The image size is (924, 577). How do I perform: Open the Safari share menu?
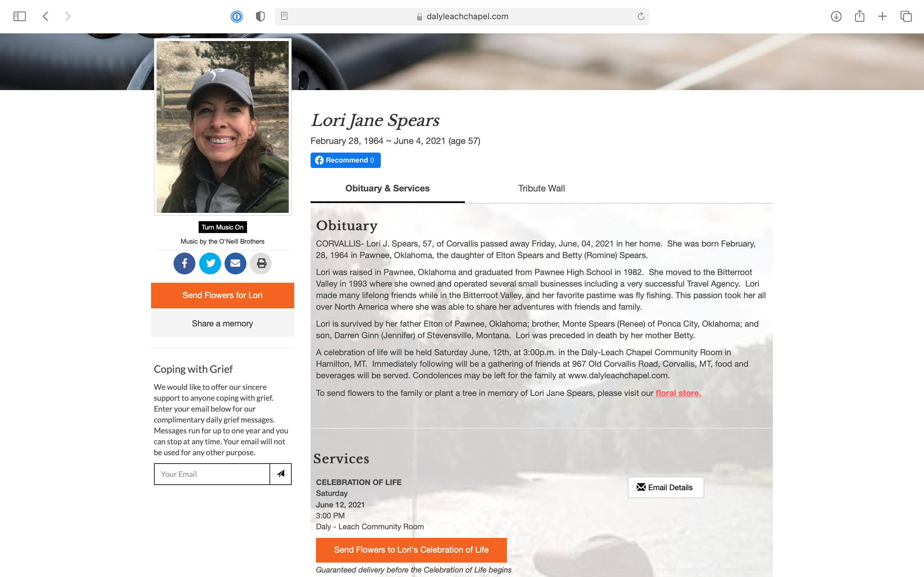(860, 16)
